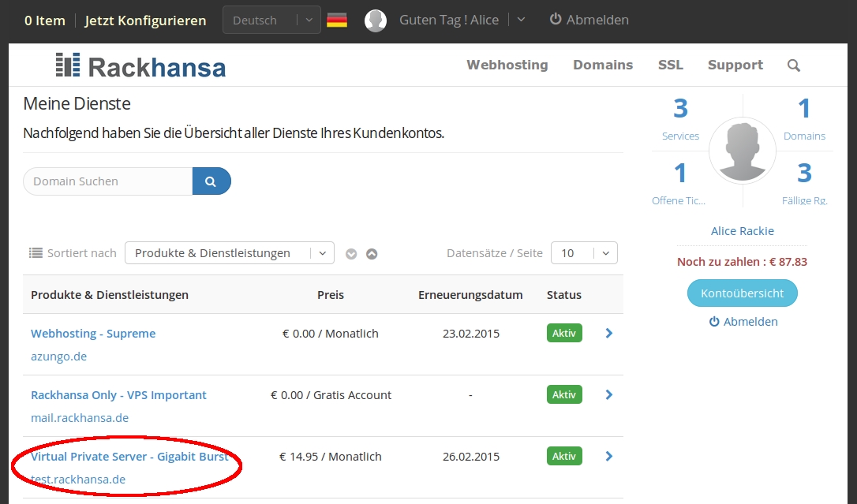Open the Alice Rackie profile link
Viewport: 857px width, 504px height.
pos(743,231)
